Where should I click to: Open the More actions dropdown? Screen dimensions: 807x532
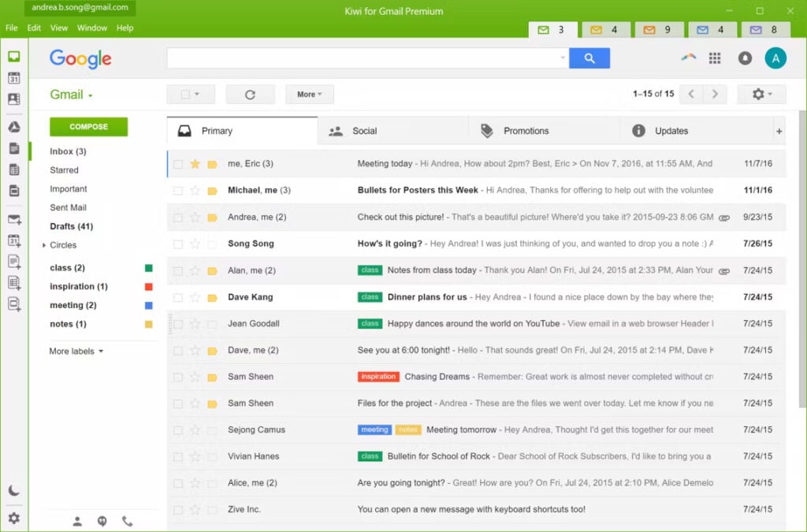309,94
